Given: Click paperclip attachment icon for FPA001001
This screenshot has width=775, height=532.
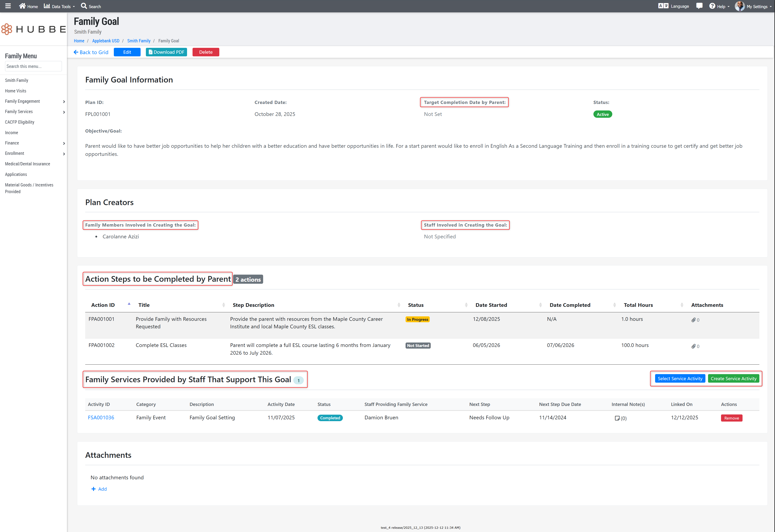Looking at the screenshot, I should 693,320.
